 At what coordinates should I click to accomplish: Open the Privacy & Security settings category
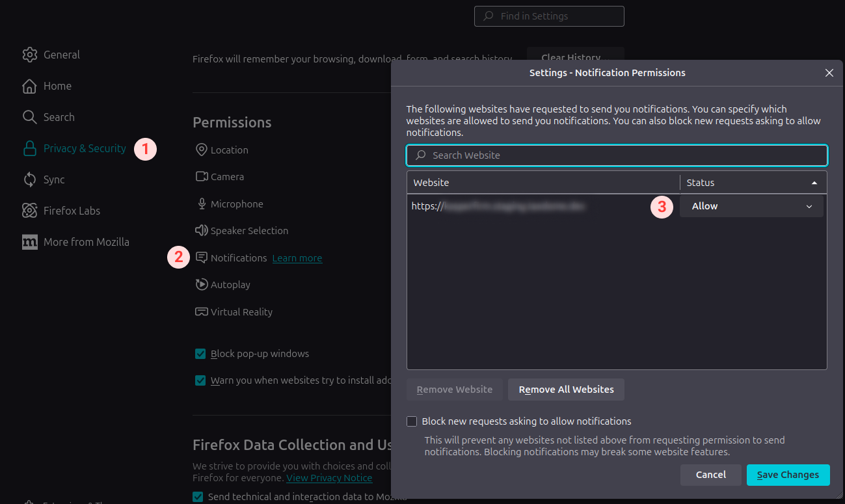[x=85, y=148]
